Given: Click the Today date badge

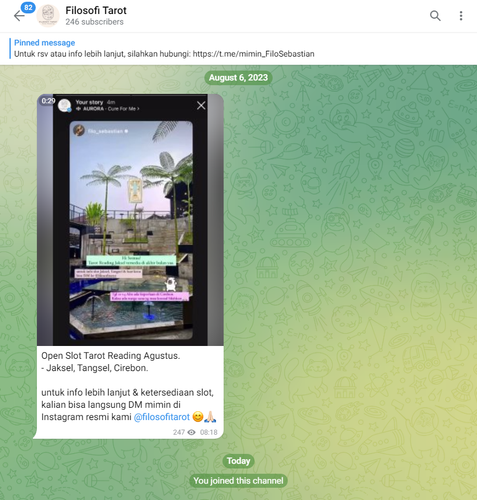Looking at the screenshot, I should tap(238, 461).
